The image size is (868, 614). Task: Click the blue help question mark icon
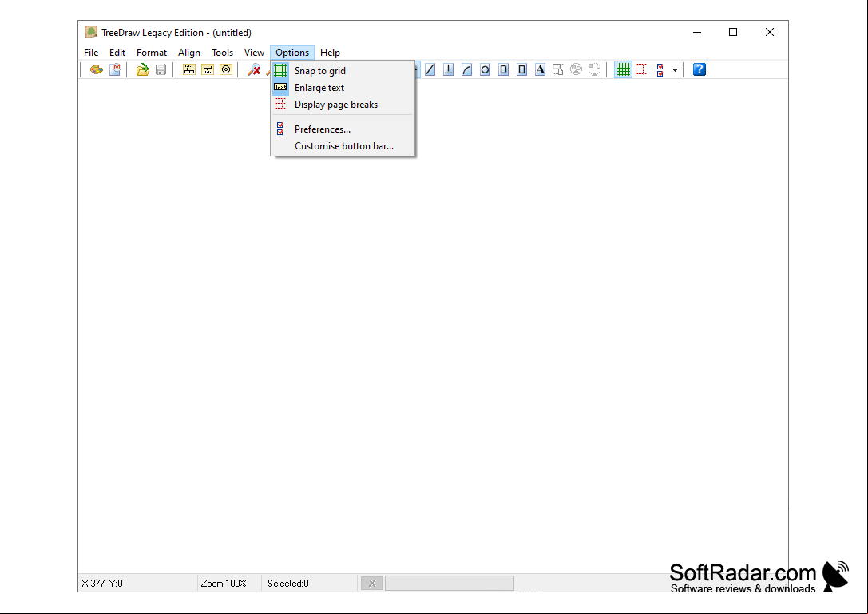[x=700, y=69]
